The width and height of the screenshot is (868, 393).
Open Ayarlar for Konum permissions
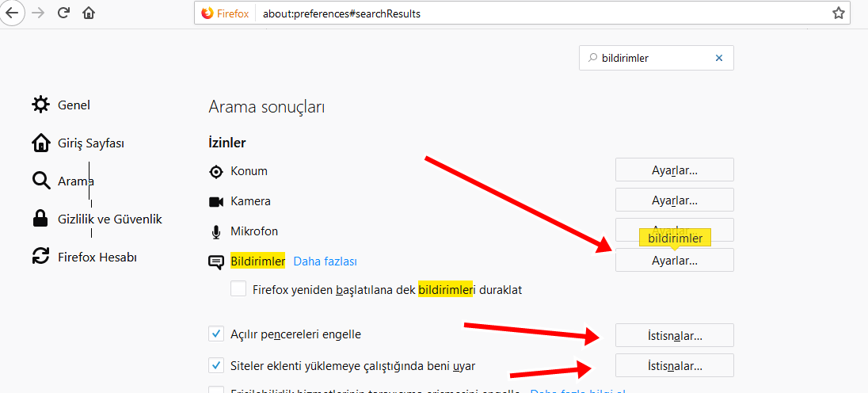(x=674, y=170)
